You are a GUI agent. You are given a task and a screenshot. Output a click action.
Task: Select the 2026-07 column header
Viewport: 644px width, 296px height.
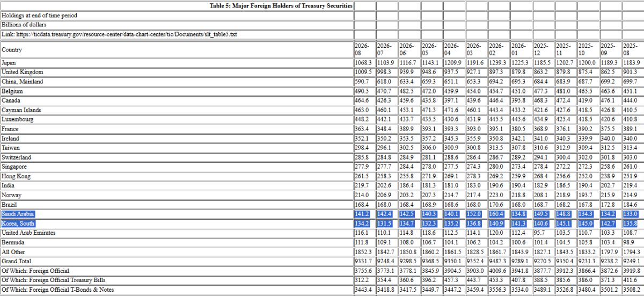pos(387,49)
